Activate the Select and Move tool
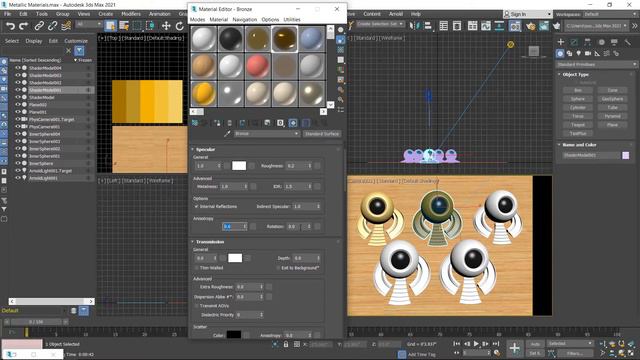Viewport: 640px width, 360px height. click(166, 26)
